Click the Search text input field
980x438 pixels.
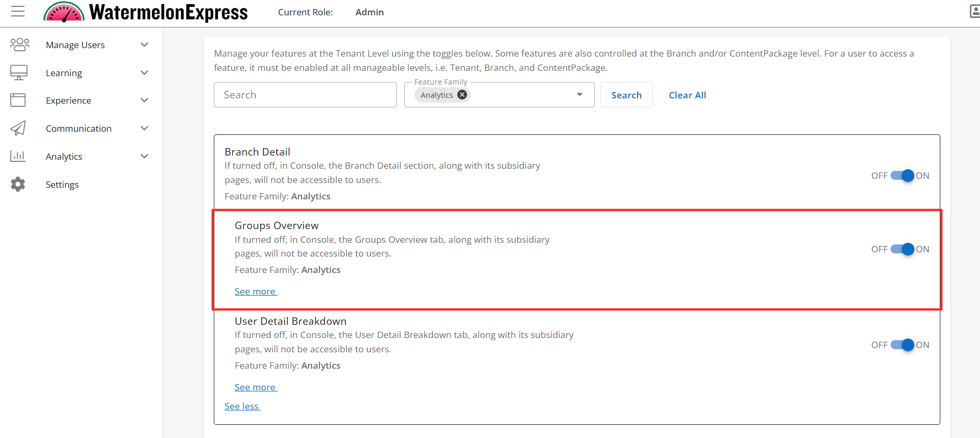[x=305, y=95]
